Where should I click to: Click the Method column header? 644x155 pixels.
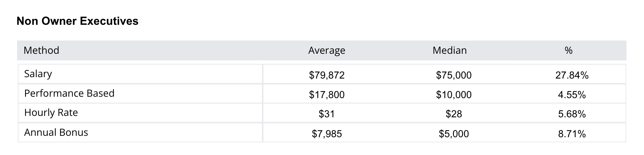click(41, 51)
